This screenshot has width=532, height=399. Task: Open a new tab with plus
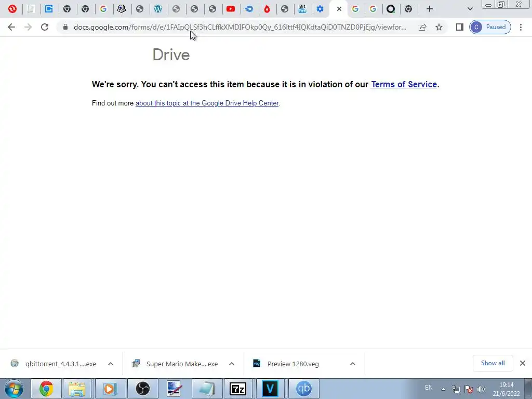430,9
